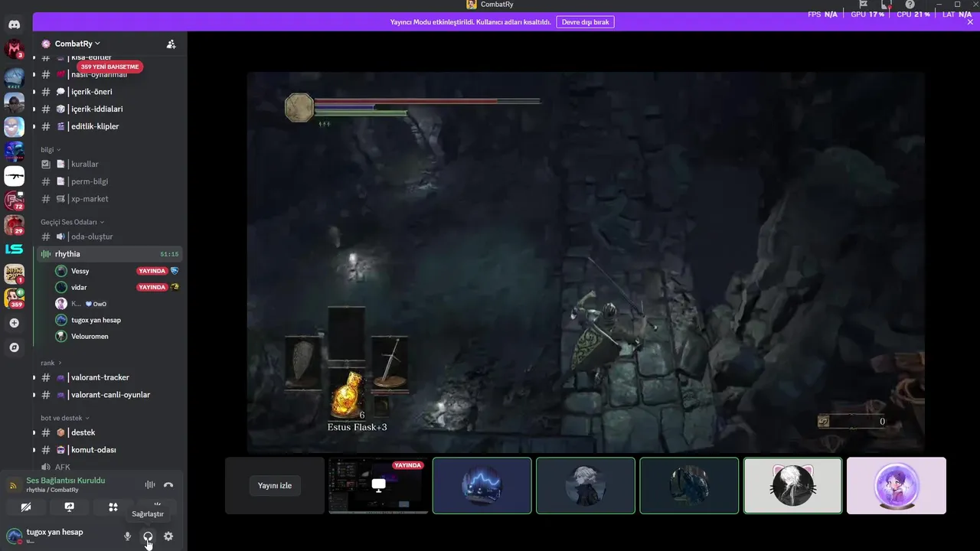Open Discord direct messages home icon
The width and height of the screenshot is (980, 551).
tap(14, 24)
